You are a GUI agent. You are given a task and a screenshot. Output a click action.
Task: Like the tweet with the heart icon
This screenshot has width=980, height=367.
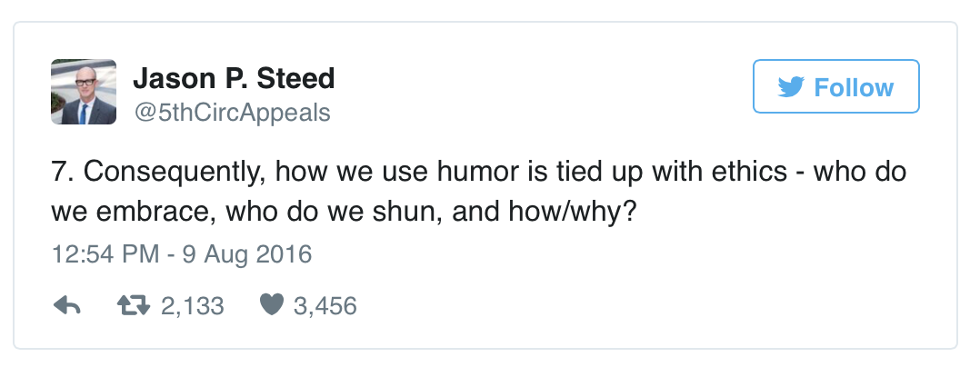[272, 306]
